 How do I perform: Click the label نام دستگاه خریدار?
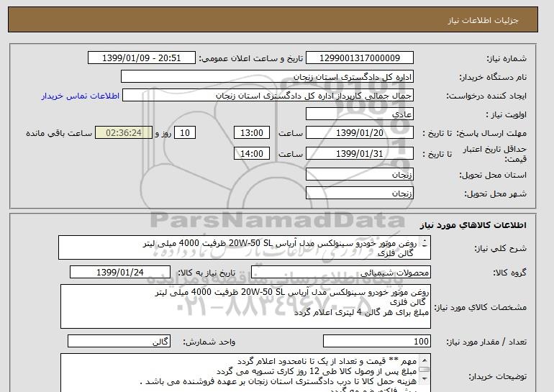pos(493,77)
